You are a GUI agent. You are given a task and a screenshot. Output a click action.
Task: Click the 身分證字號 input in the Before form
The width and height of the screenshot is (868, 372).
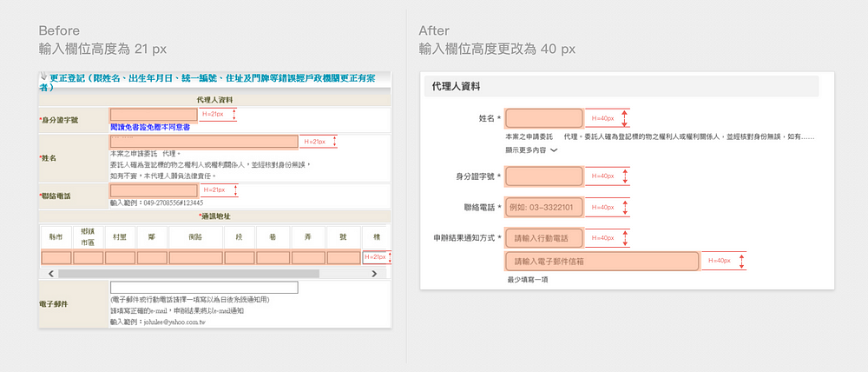pyautogui.click(x=154, y=115)
